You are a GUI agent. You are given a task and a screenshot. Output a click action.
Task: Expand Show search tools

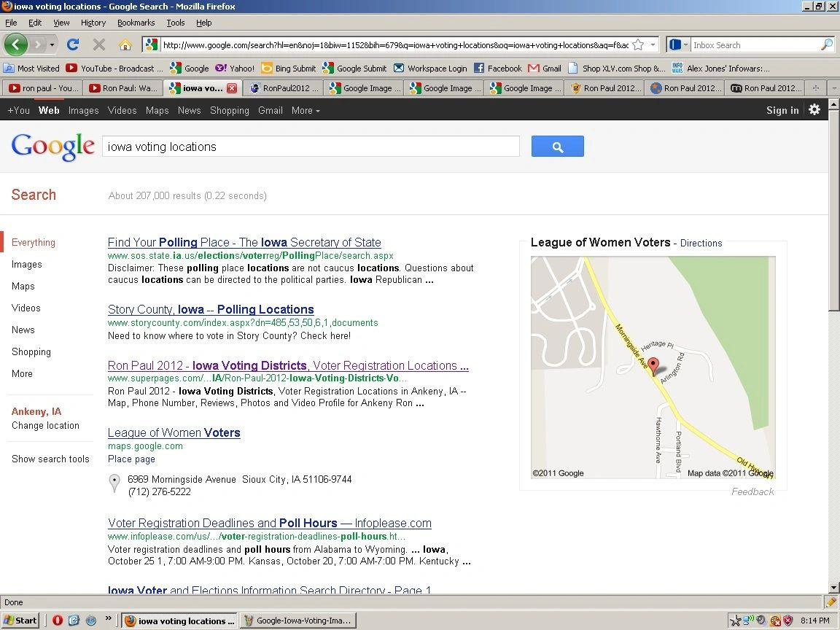point(50,459)
